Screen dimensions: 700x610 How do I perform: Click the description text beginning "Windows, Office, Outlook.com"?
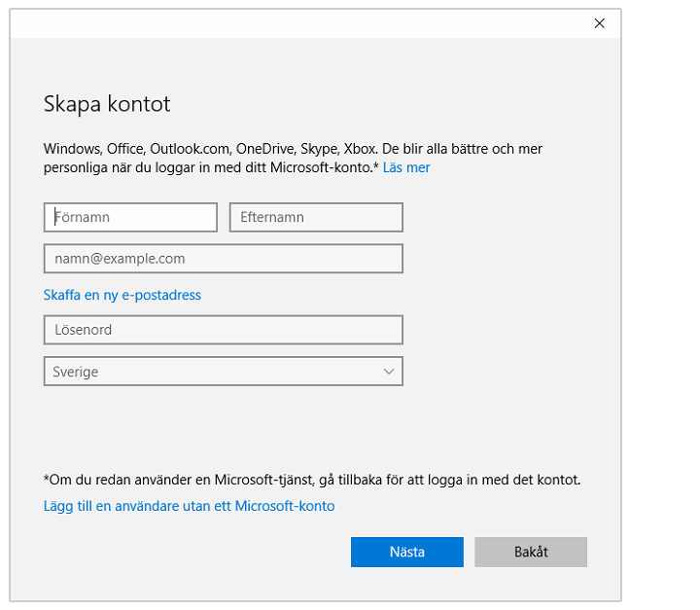[x=293, y=158]
